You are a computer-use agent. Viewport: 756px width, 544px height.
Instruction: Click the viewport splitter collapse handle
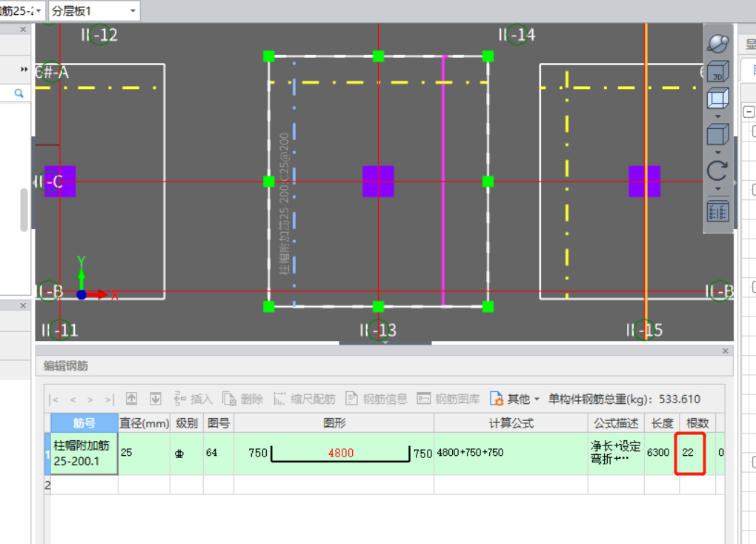(385, 343)
